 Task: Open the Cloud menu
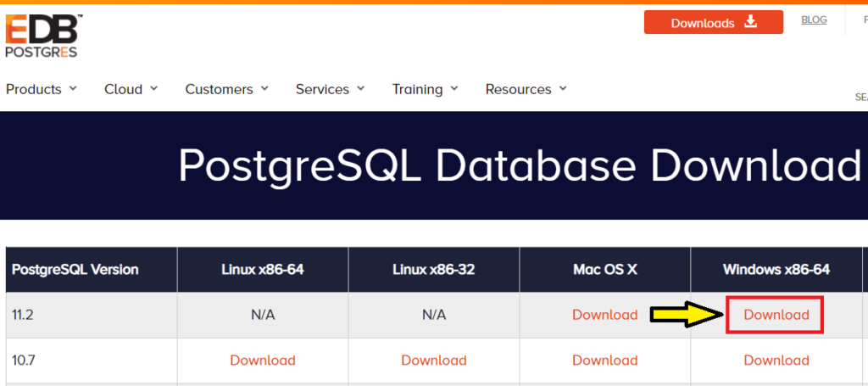[x=123, y=89]
